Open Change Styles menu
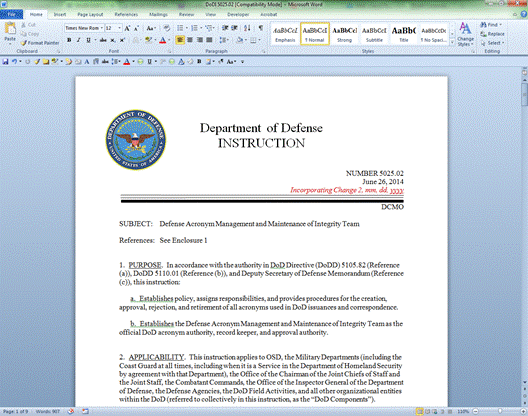 [465, 34]
